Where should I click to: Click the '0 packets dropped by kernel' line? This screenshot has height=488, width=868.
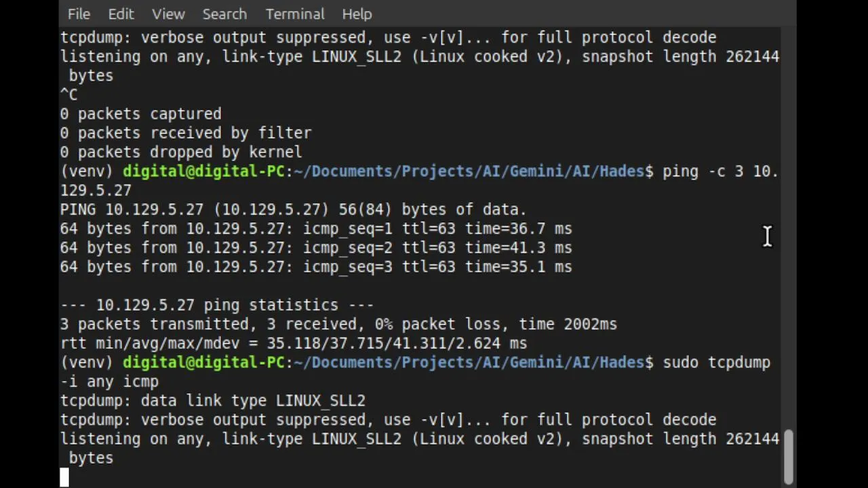click(181, 152)
